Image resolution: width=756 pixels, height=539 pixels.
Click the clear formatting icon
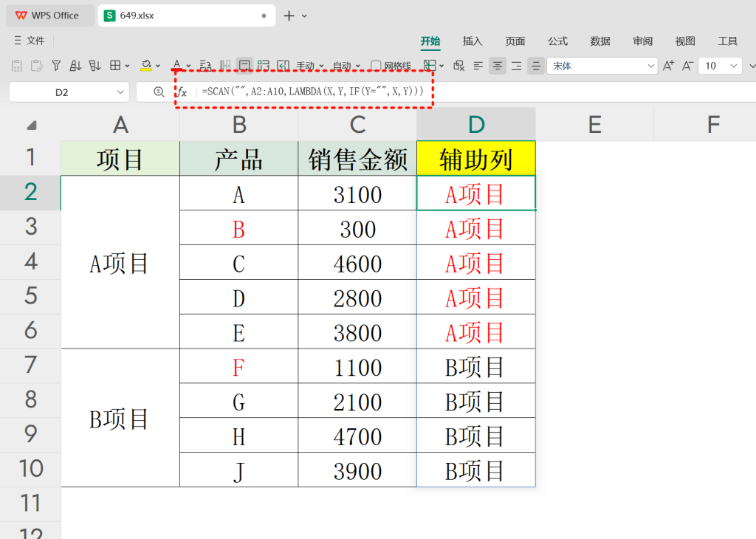click(459, 66)
